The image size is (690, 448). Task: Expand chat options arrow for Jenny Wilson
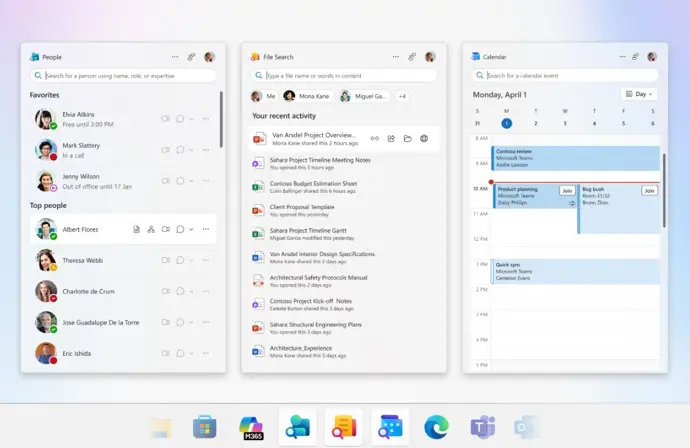pos(191,181)
